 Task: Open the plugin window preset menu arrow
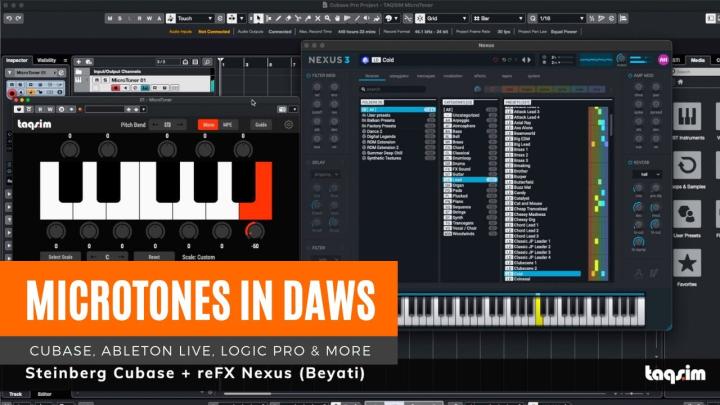[x=144, y=109]
